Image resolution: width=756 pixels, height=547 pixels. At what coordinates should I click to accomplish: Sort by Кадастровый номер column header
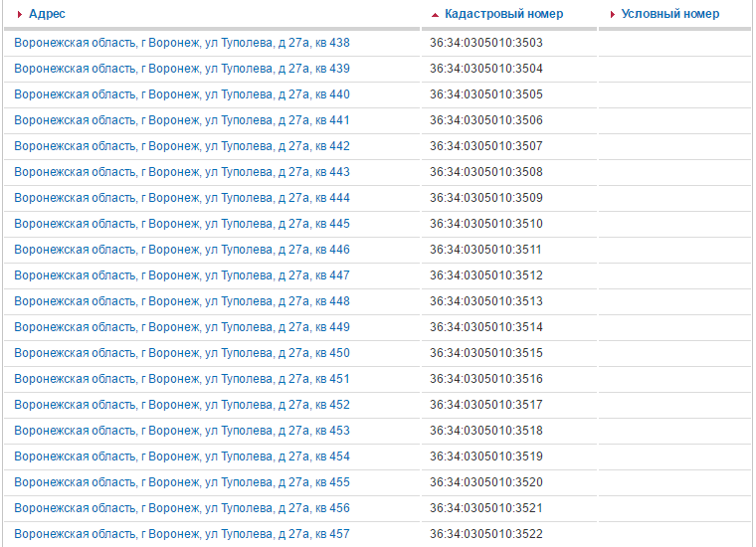point(503,14)
